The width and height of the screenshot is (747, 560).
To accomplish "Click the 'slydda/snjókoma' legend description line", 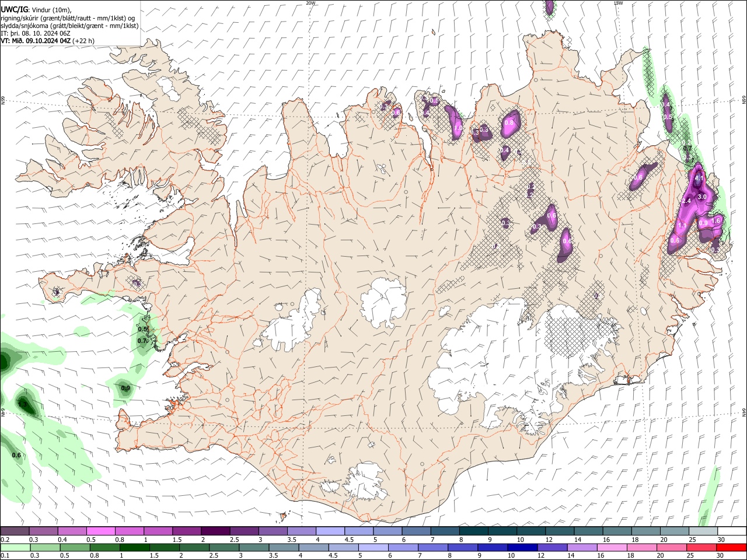I will [x=69, y=26].
